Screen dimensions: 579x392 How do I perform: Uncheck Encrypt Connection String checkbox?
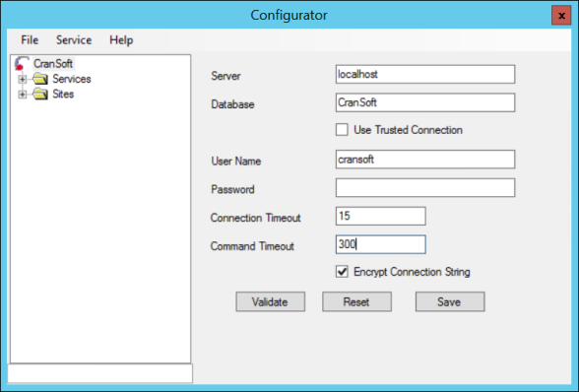tap(342, 272)
